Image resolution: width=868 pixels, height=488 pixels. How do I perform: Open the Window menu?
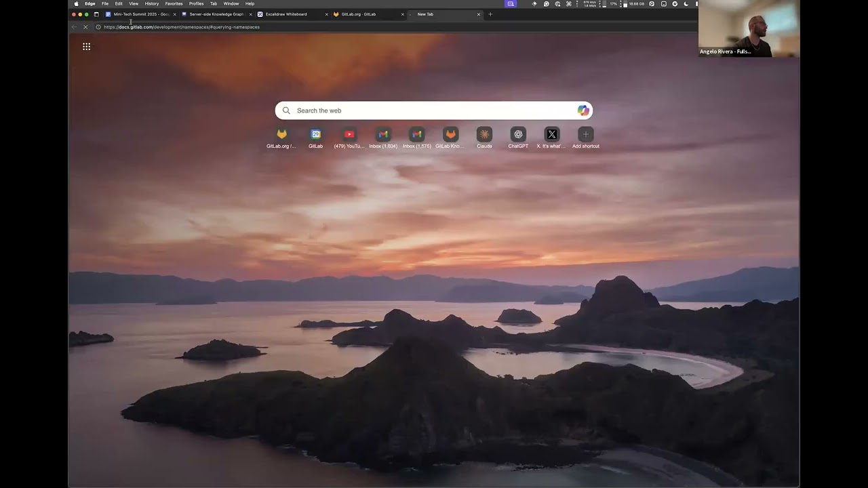click(231, 3)
